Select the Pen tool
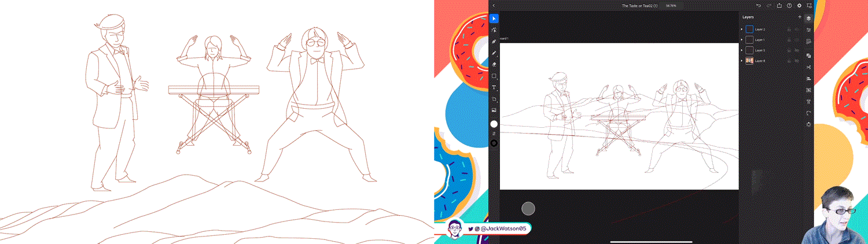Image resolution: width=868 pixels, height=244 pixels. [x=494, y=42]
